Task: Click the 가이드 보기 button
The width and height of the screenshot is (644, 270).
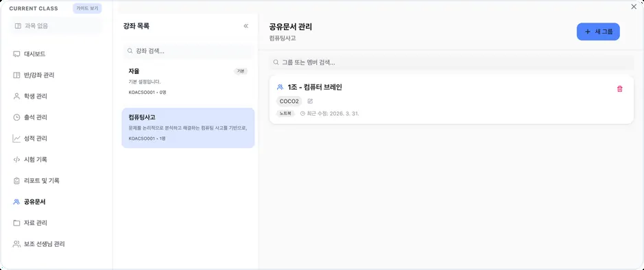Action: pyautogui.click(x=87, y=8)
